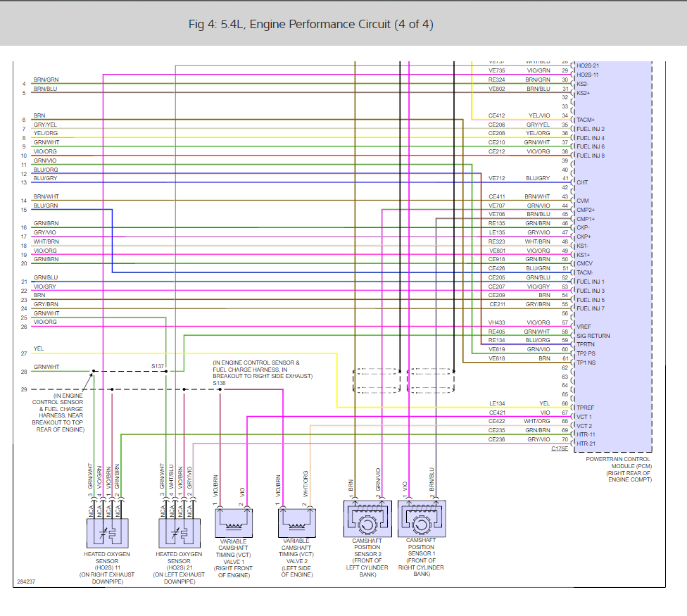
Task: Select the SIG RETURN pin label
Action: click(593, 336)
